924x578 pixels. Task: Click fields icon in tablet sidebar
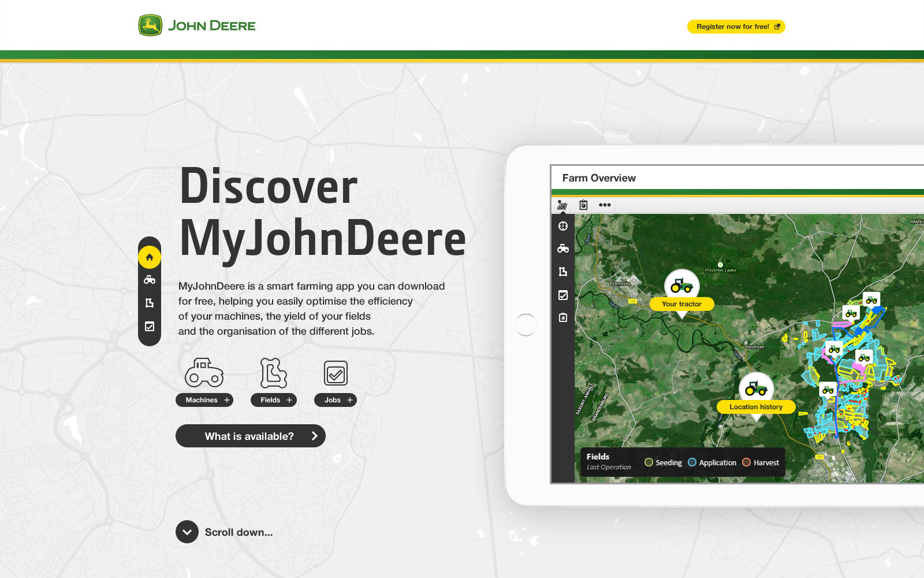coord(563,272)
